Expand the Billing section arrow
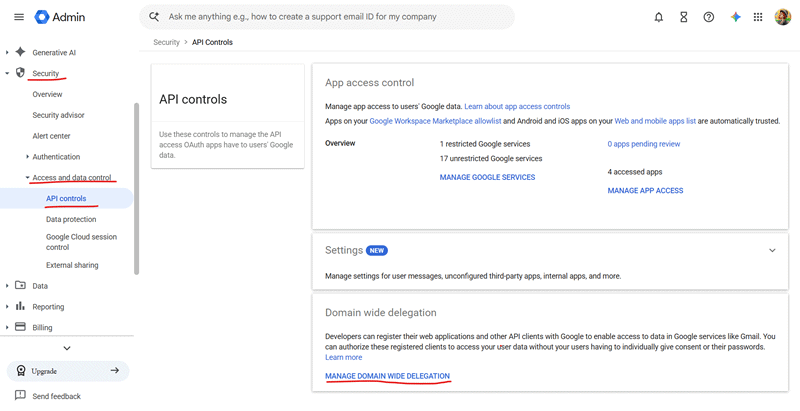This screenshot has width=800, height=411. pyautogui.click(x=7, y=327)
